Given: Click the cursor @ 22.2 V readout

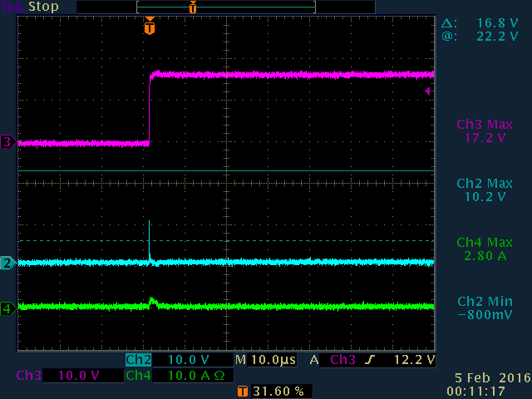Looking at the screenshot, I should [480, 37].
